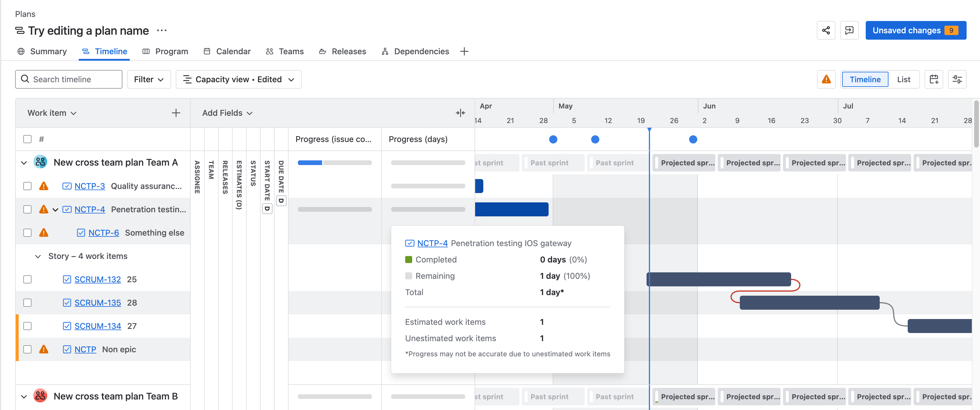980x410 pixels.
Task: Open view settings sliders icon
Action: coord(957,79)
